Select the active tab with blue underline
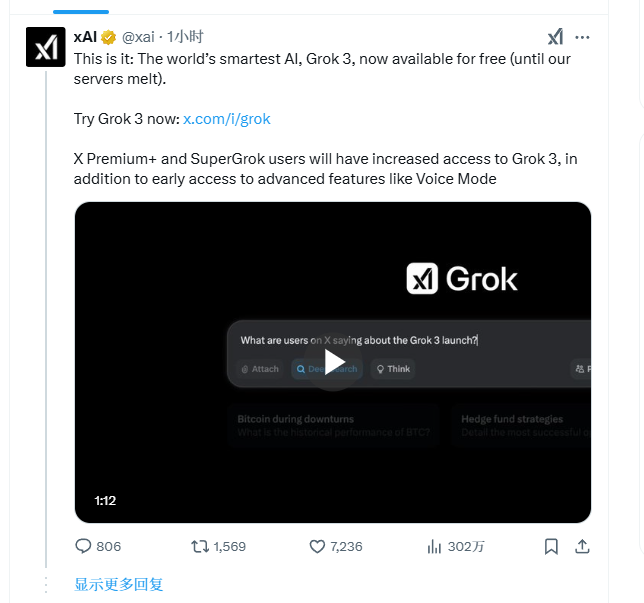Viewport: 644px width, 603px height. [81, 12]
